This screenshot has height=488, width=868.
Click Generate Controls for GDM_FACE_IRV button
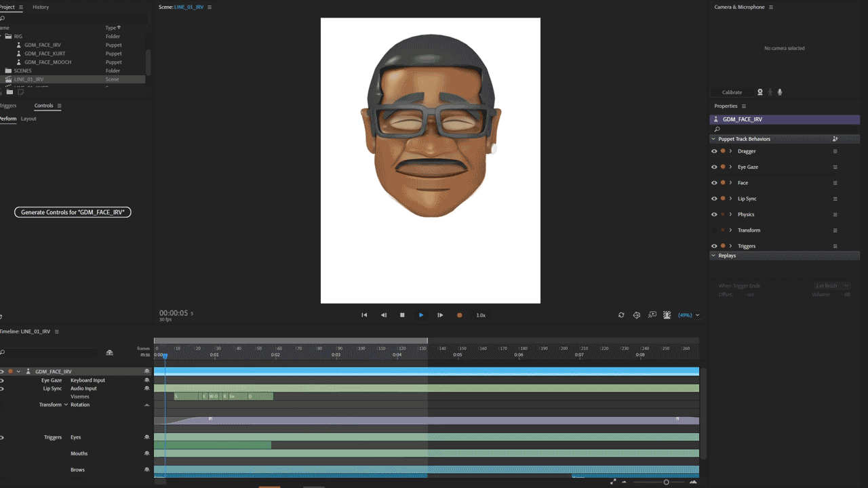coord(73,212)
